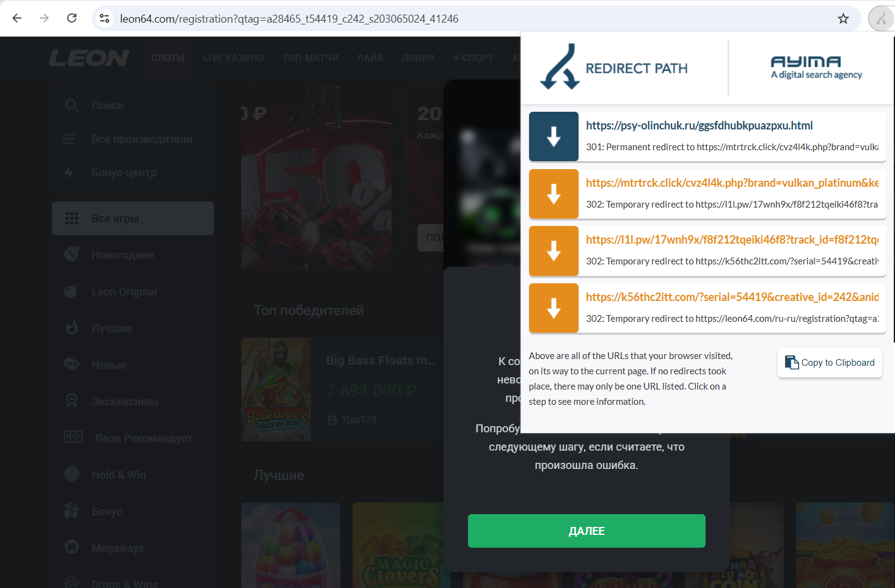Click Новогодние category icon

[x=71, y=254]
